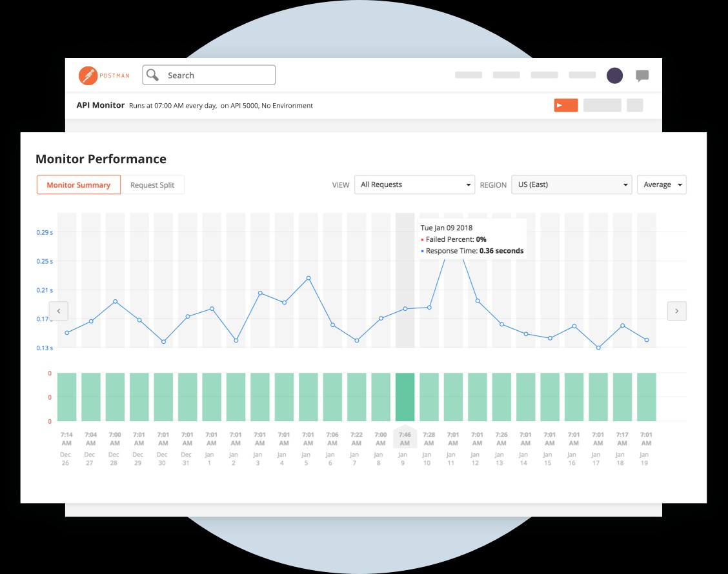Select the Dec 26 green results bar
This screenshot has width=728, height=574.
tap(66, 397)
